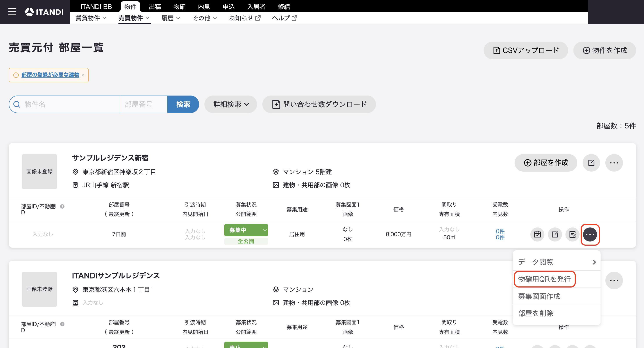Open the 内見 tab
Screen dimensions: 644x348
204,7
